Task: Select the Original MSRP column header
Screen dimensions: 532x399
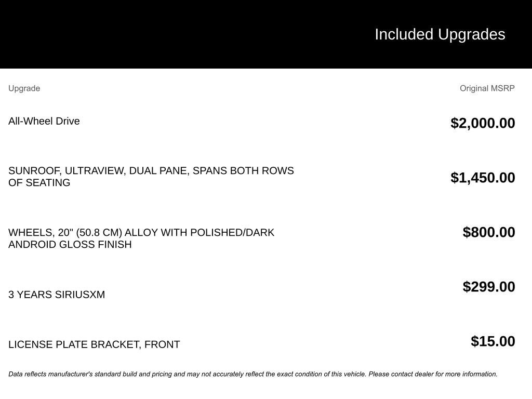Action: 487,88
